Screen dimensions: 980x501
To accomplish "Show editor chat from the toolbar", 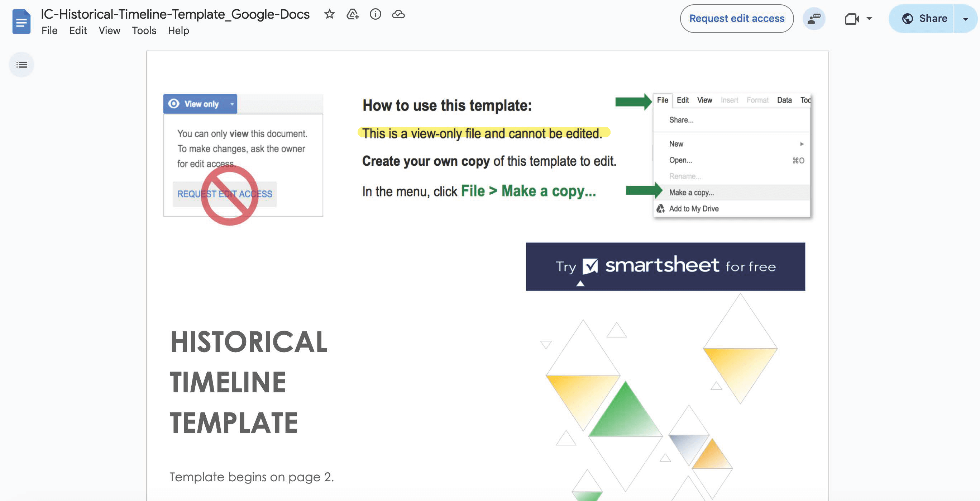I will [814, 18].
